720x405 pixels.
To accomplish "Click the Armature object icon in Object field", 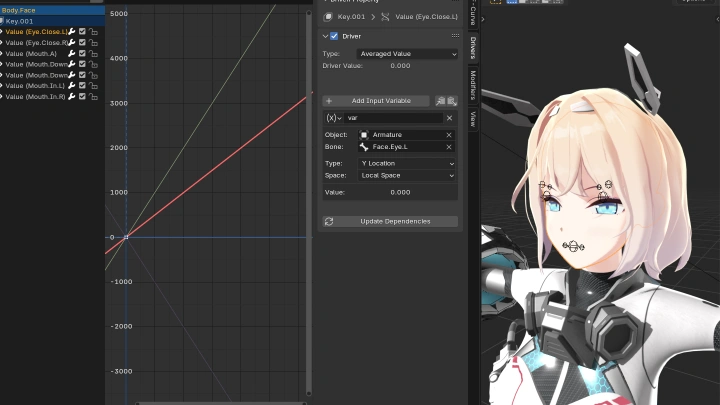I will tap(364, 135).
